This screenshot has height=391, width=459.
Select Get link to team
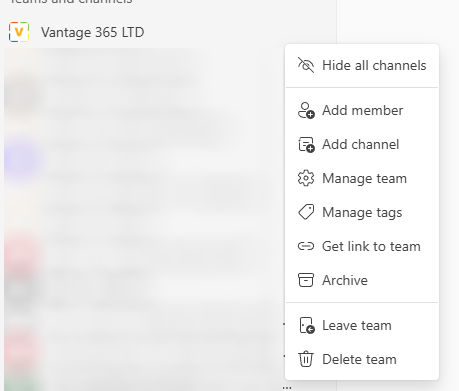point(362,246)
